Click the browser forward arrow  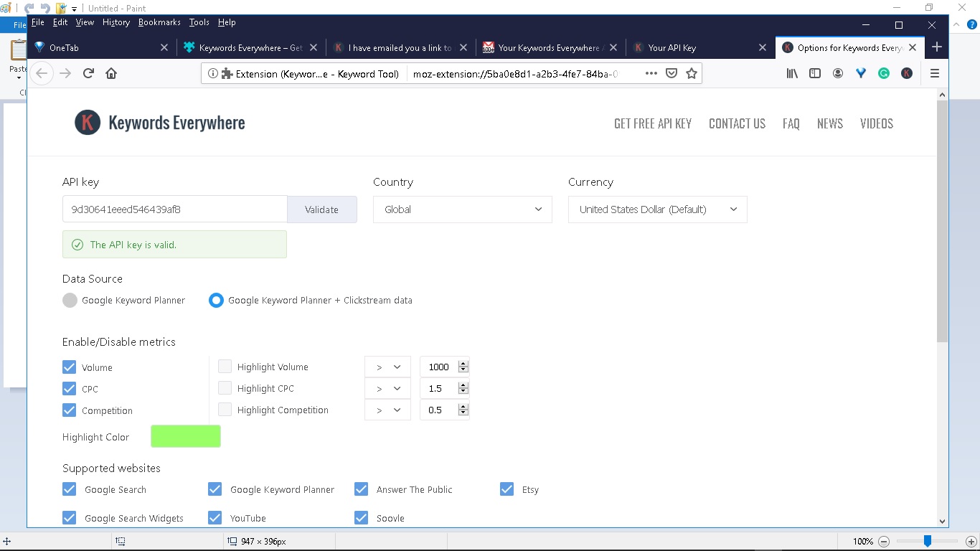pos(65,73)
